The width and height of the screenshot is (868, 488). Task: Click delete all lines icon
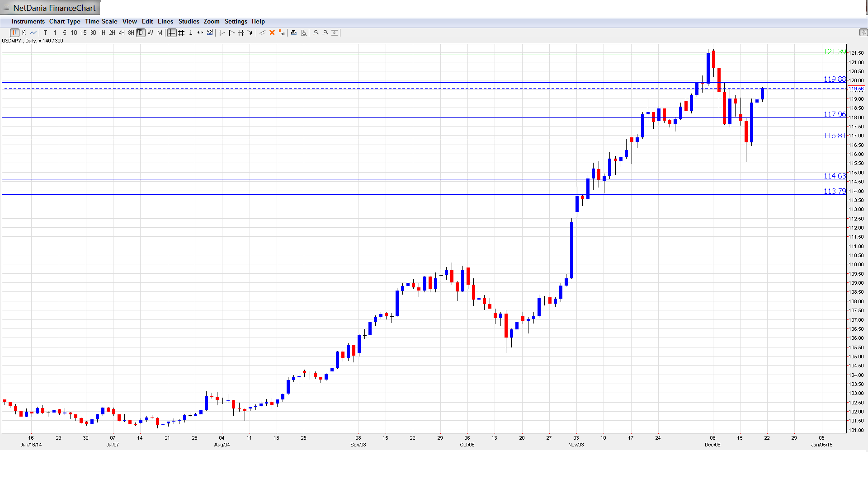(282, 33)
